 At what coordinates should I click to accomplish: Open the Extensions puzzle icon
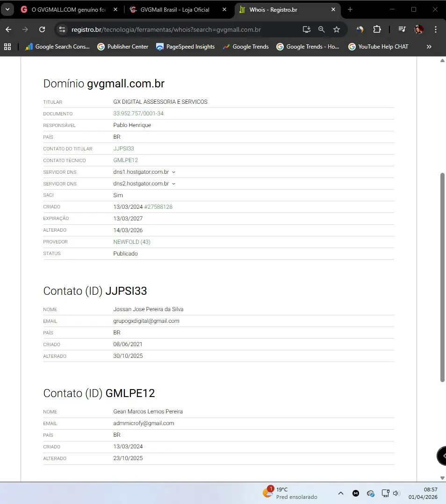pyautogui.click(x=377, y=29)
